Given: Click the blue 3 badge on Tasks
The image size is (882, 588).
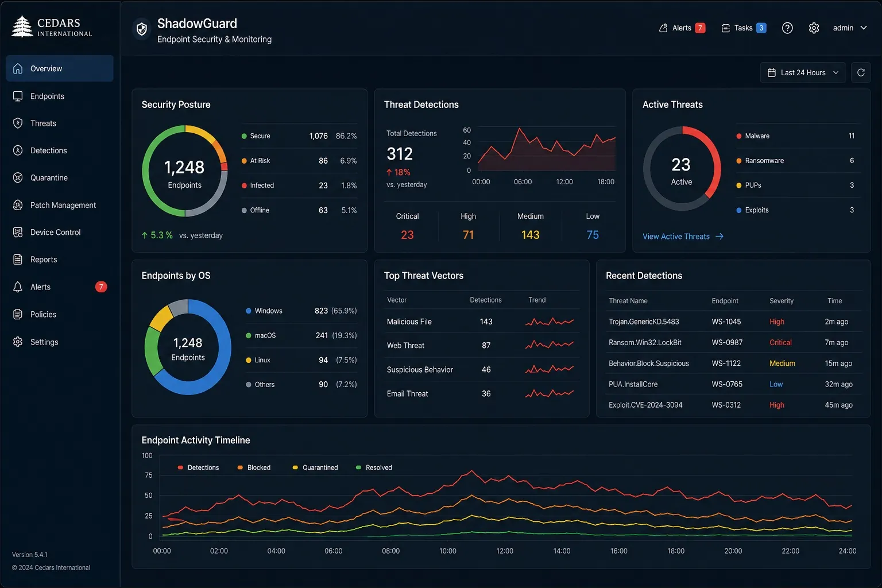Looking at the screenshot, I should point(761,28).
